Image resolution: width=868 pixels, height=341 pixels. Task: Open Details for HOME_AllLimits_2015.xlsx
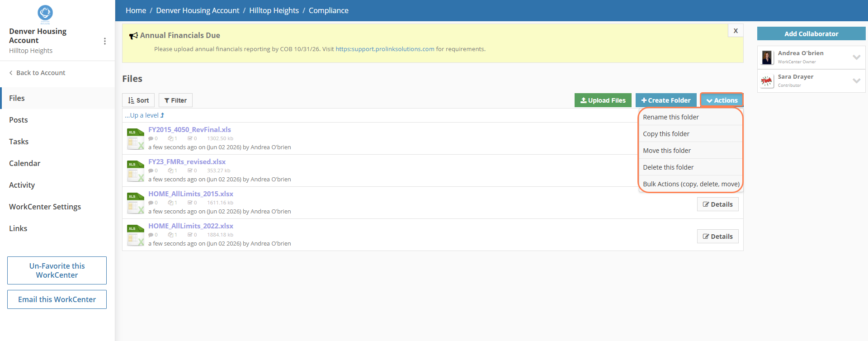pos(717,204)
